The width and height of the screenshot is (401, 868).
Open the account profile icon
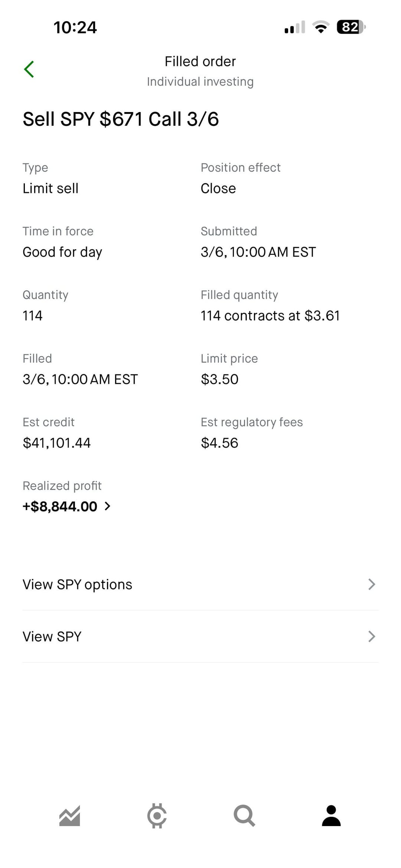(331, 816)
